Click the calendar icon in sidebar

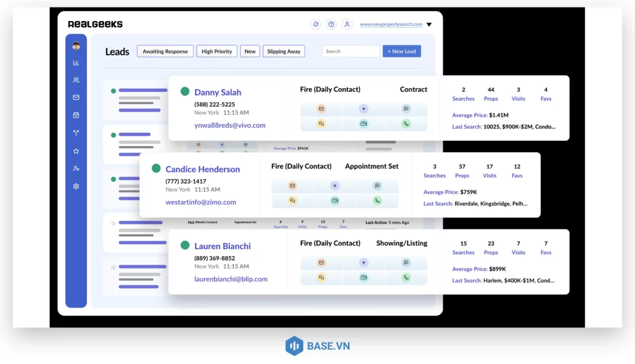(x=76, y=115)
